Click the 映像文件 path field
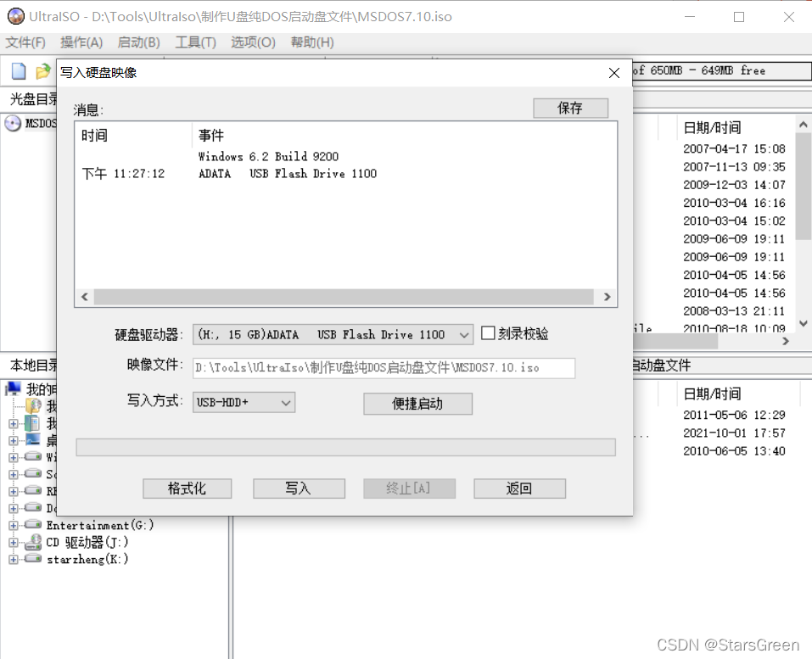The height and width of the screenshot is (659, 812). click(384, 367)
